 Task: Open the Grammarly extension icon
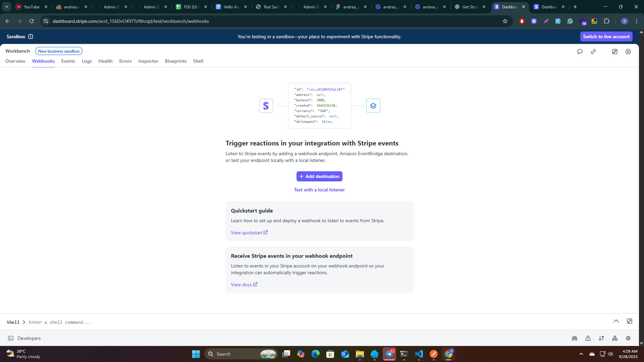(570, 21)
